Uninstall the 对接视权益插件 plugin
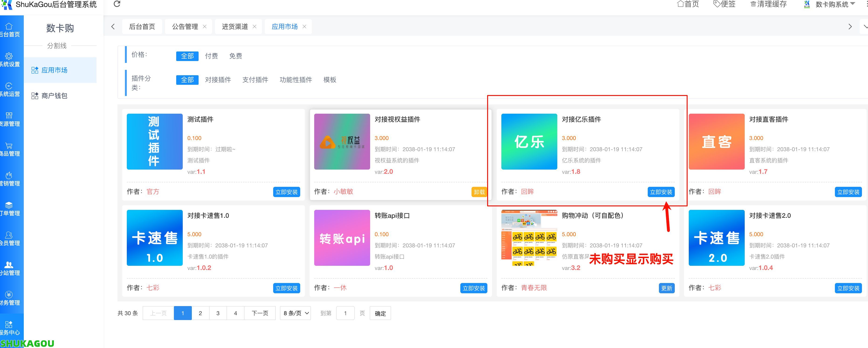This screenshot has width=868, height=348. [x=479, y=192]
